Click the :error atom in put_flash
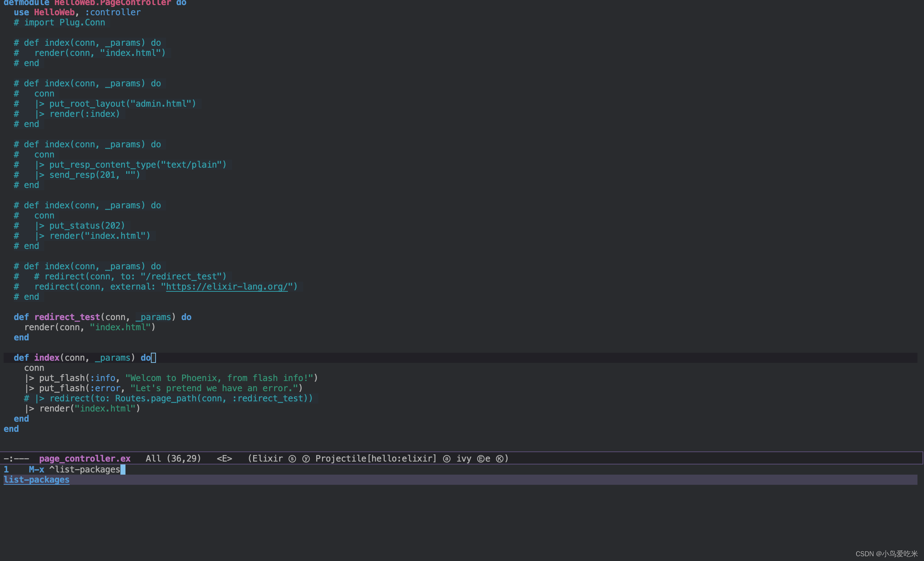This screenshot has width=924, height=561. [x=105, y=388]
